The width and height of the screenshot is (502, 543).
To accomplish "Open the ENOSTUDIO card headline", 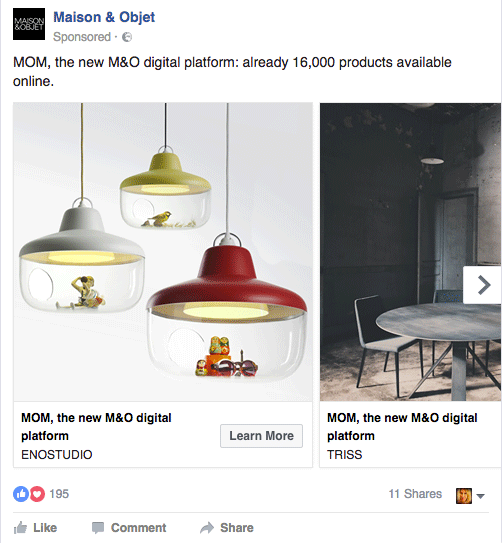I will [x=96, y=427].
